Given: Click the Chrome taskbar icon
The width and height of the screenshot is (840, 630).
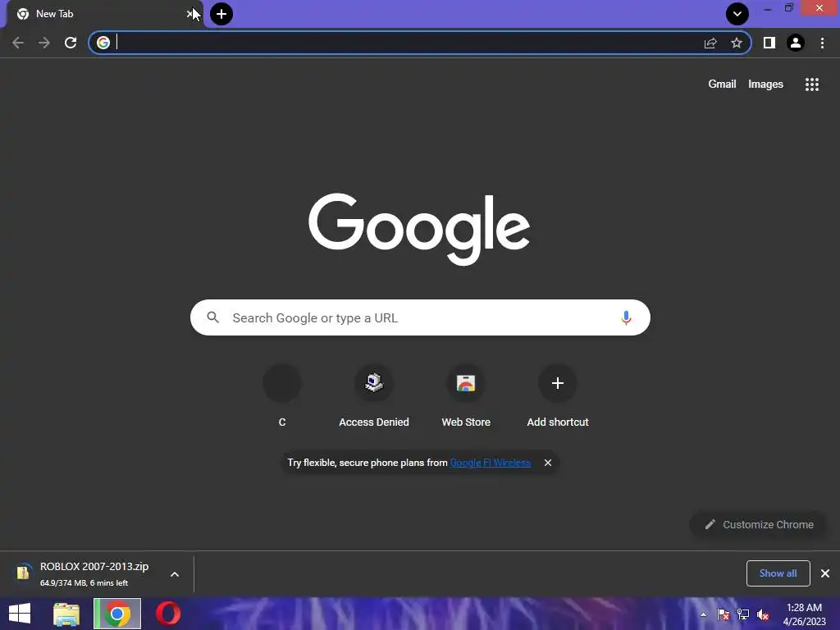Looking at the screenshot, I should pyautogui.click(x=117, y=614).
